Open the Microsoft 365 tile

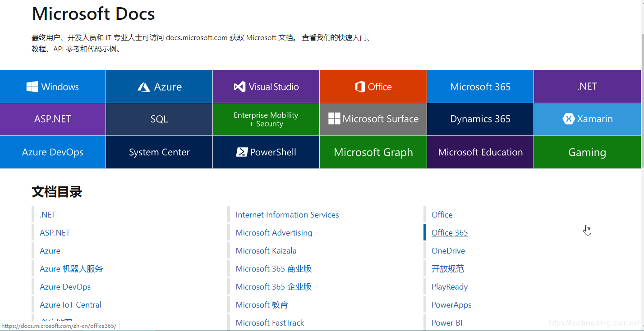coord(480,86)
